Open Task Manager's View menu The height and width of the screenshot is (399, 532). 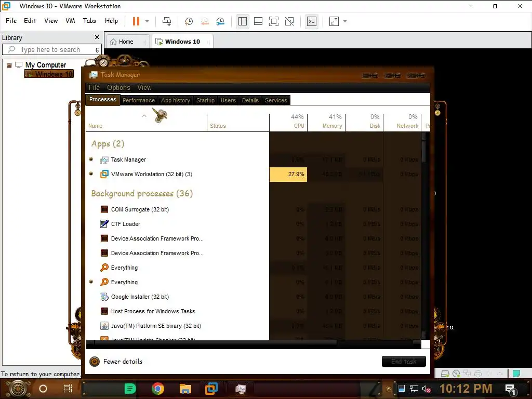pos(144,87)
